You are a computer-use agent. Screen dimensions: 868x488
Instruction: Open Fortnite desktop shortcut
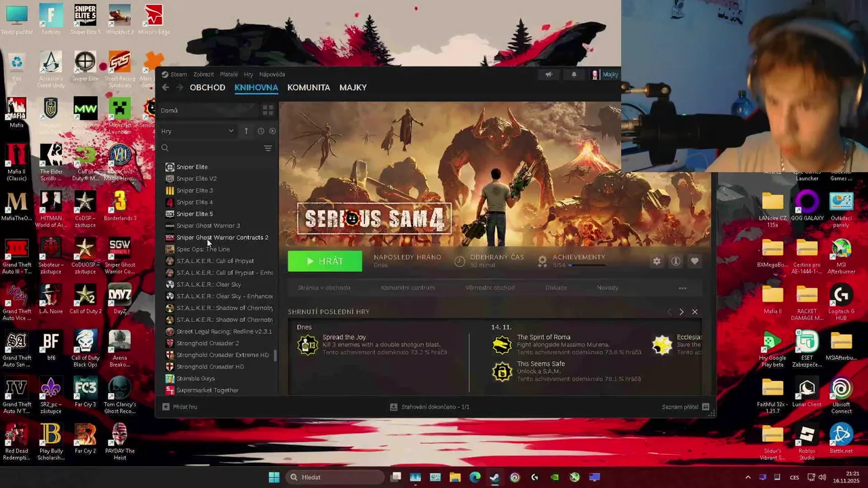pos(51,18)
